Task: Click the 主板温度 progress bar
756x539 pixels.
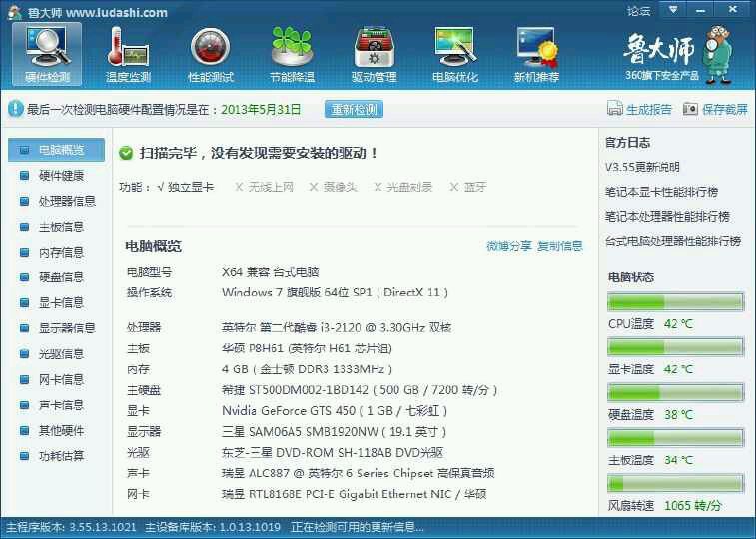Action: coord(675,438)
